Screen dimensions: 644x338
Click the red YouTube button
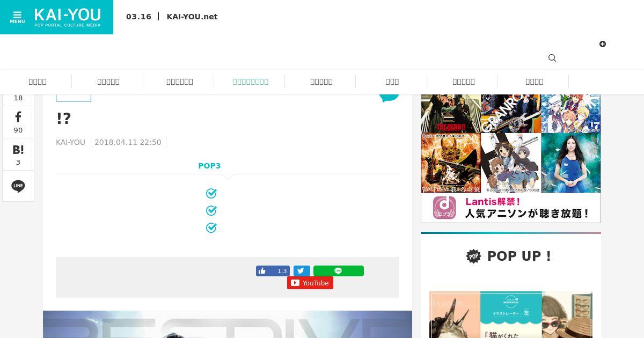(x=310, y=283)
